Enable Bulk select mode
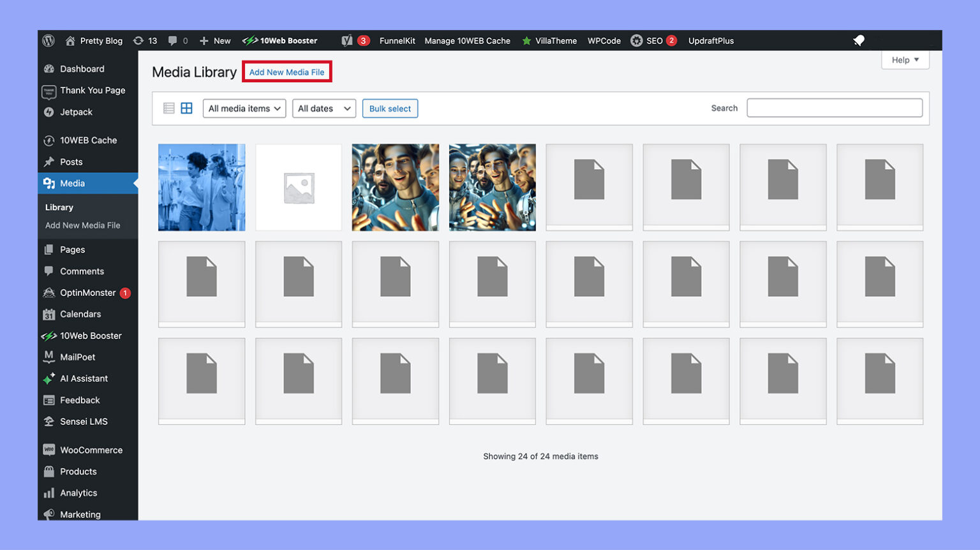 coord(390,108)
